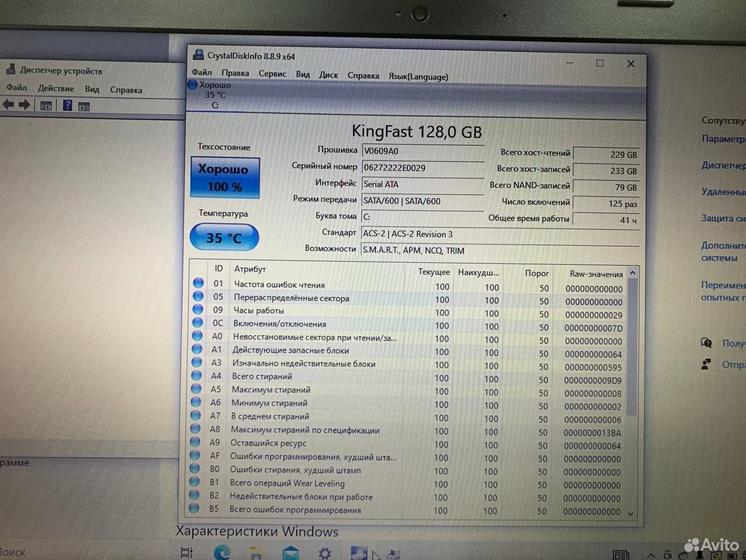
Task: Click the Атрибут column header
Action: point(249,269)
